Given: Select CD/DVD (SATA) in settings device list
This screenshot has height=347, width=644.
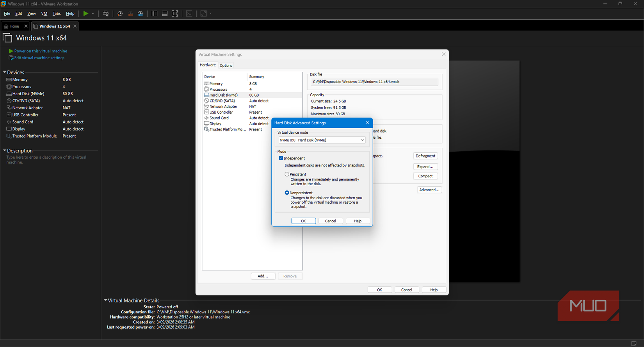Looking at the screenshot, I should coord(252,101).
